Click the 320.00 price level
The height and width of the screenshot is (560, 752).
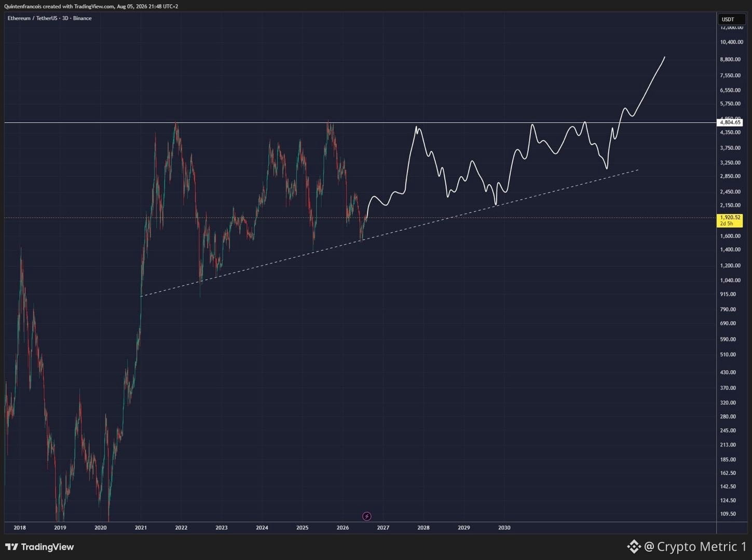(x=728, y=403)
